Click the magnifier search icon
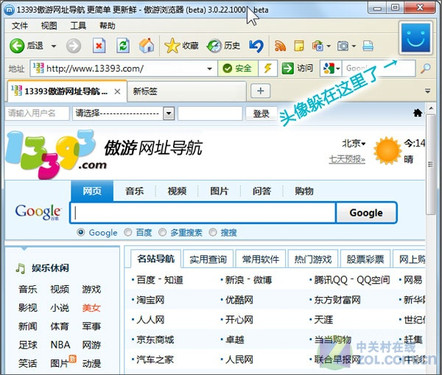 point(425,68)
